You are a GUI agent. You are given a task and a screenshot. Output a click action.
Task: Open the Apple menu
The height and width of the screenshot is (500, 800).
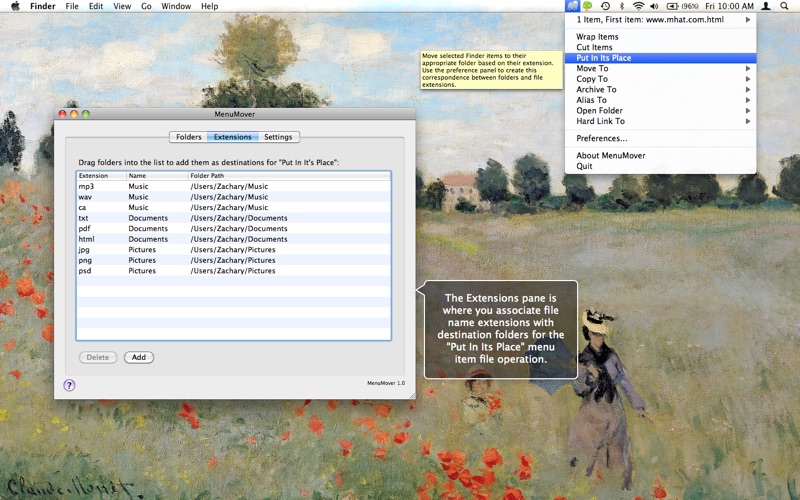tap(15, 6)
